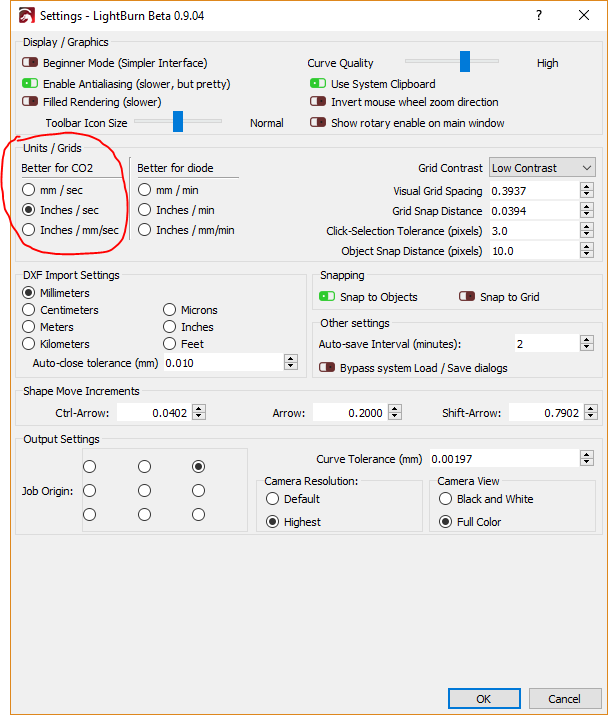This screenshot has height=715, width=608.
Task: Set Job Origin to top-right
Action: tap(198, 466)
